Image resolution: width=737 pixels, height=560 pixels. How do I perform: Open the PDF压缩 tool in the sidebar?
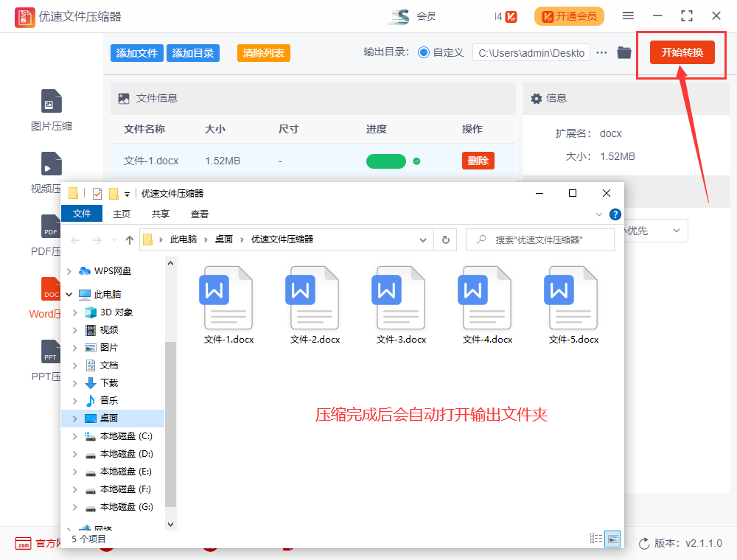[51, 226]
